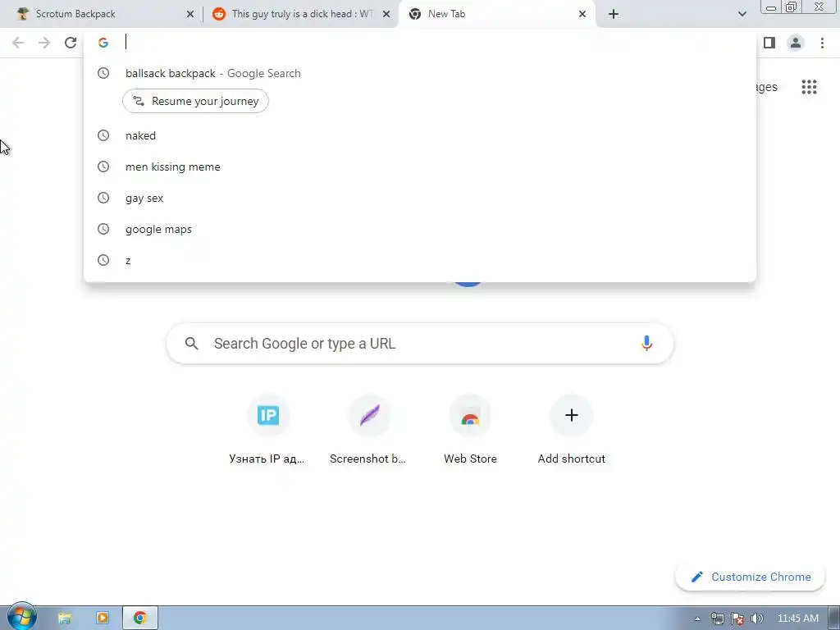Start voice search with the microphone icon
The width and height of the screenshot is (840, 630).
[646, 344]
